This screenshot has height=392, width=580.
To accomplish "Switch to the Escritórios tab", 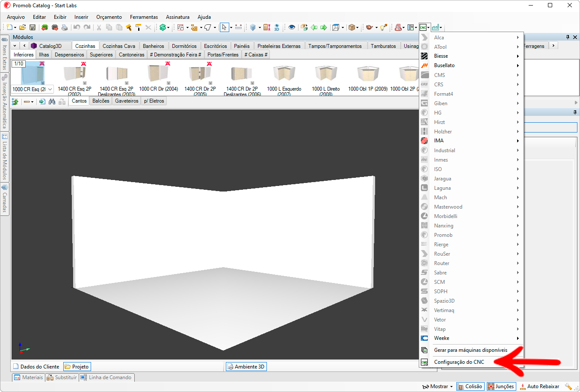I will (216, 46).
